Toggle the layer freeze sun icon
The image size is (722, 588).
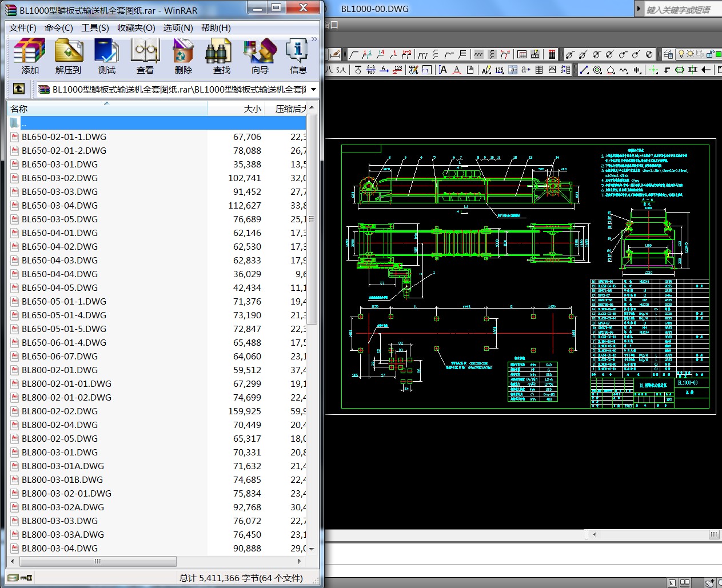coord(691,54)
